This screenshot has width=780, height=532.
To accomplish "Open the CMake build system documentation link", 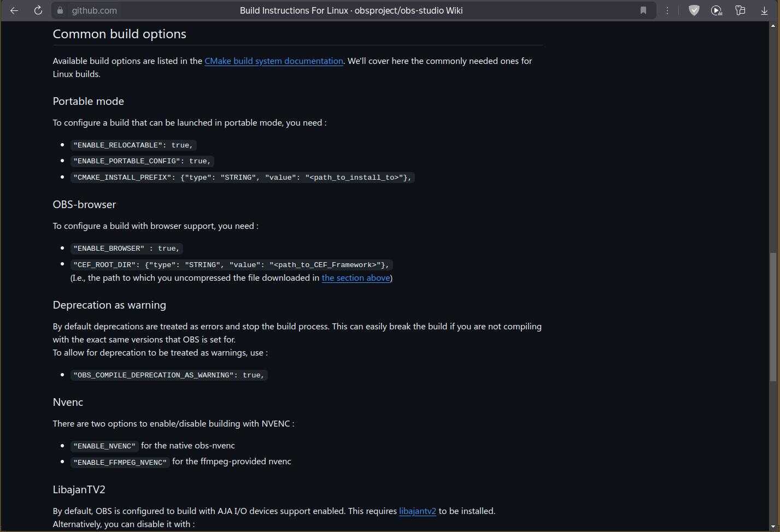I will tap(273, 61).
